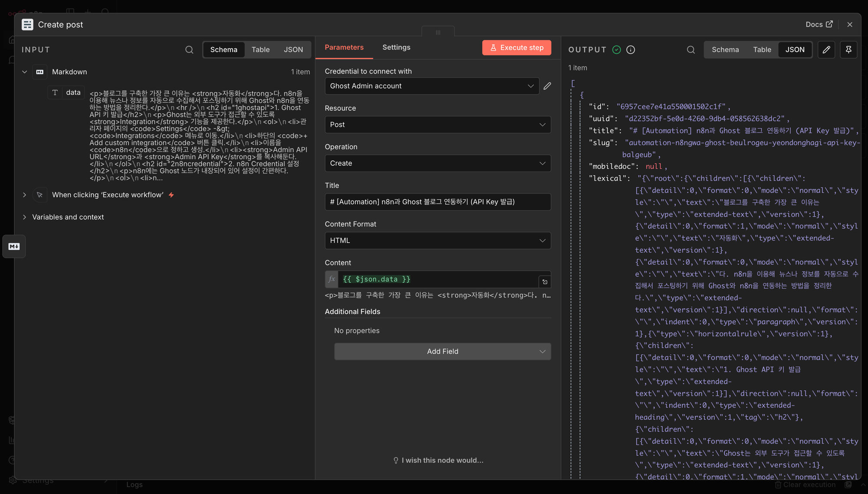Click the search icon in INPUT panel
This screenshot has width=868, height=494.
click(189, 49)
